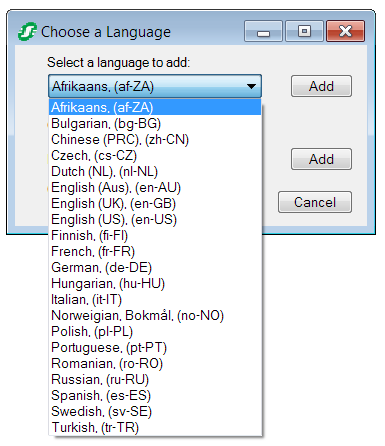Click the second Add button

[321, 159]
